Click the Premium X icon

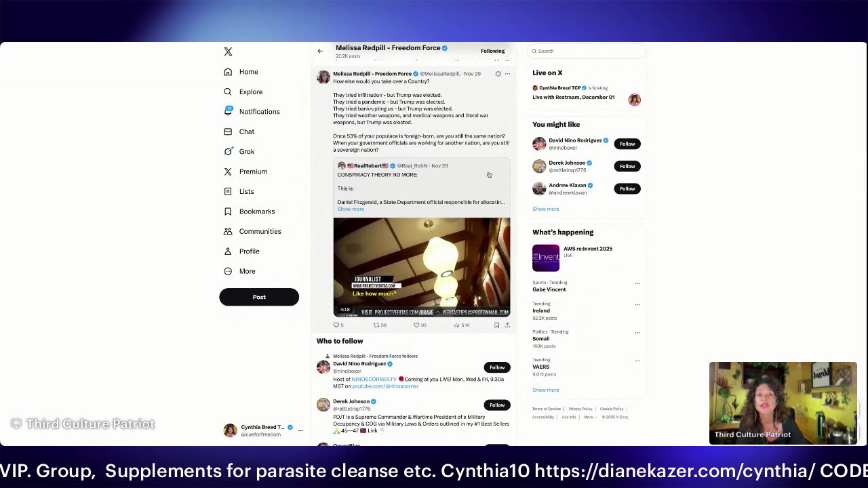coord(228,171)
